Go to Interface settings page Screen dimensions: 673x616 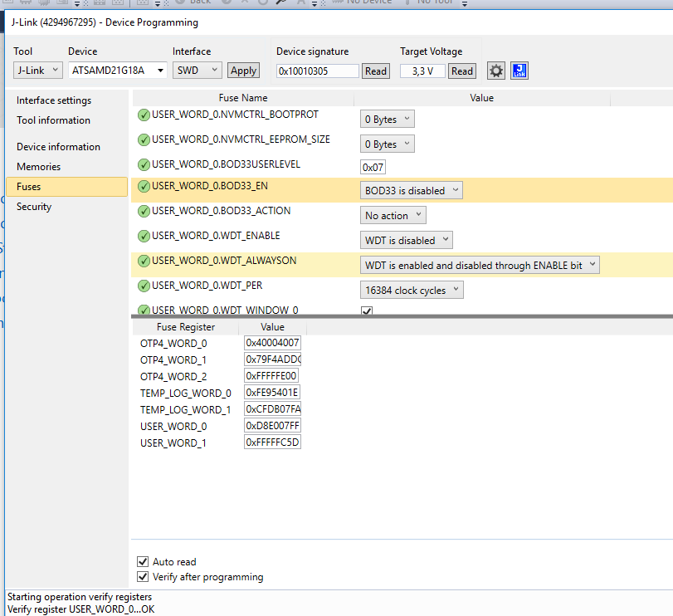click(x=54, y=100)
